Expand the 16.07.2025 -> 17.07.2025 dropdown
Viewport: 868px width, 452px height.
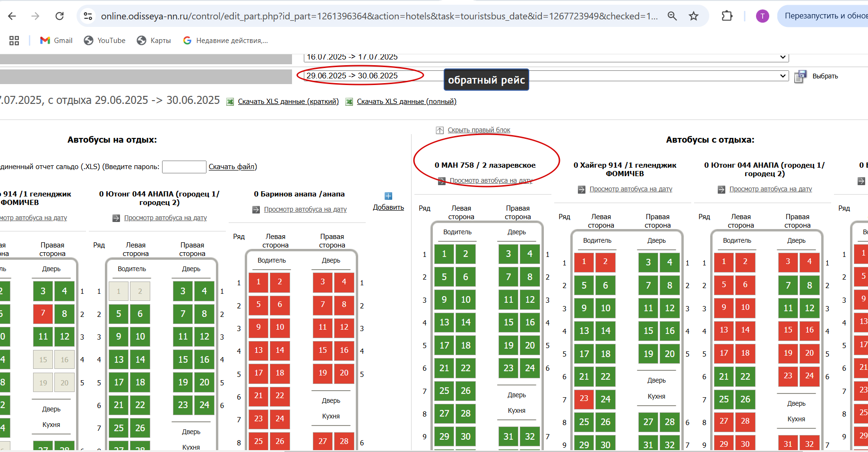[x=546, y=57]
